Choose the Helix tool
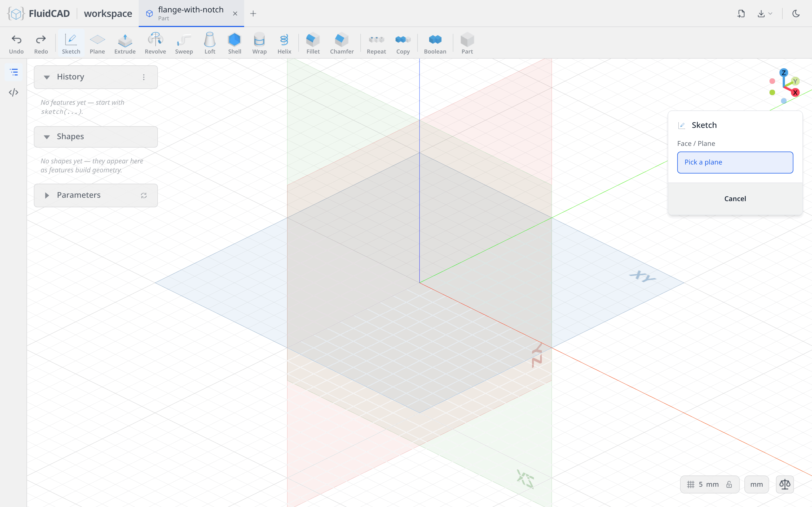812x507 pixels. (284, 43)
